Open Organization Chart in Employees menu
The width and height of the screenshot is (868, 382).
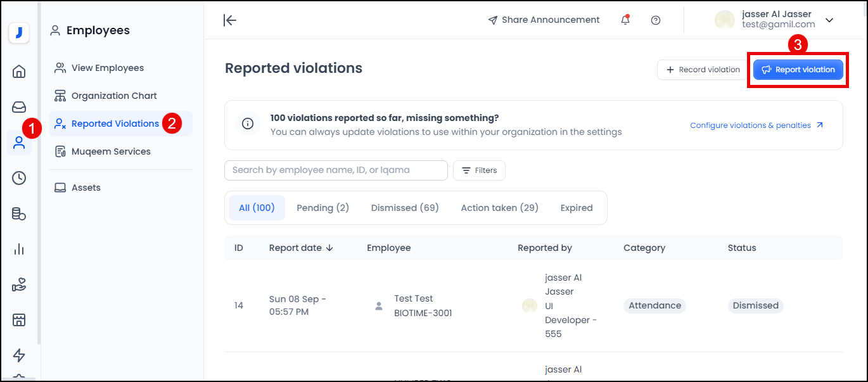114,96
